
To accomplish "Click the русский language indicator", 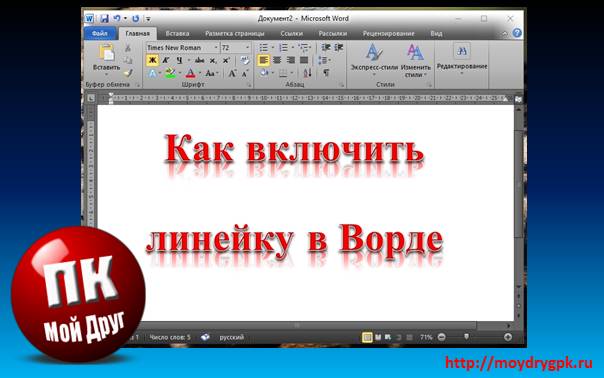I will (x=232, y=338).
